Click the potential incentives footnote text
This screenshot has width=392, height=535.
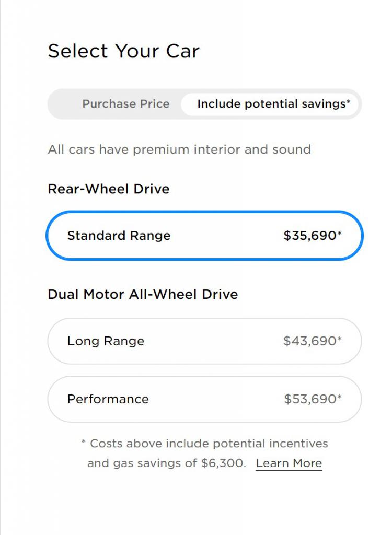(209, 444)
